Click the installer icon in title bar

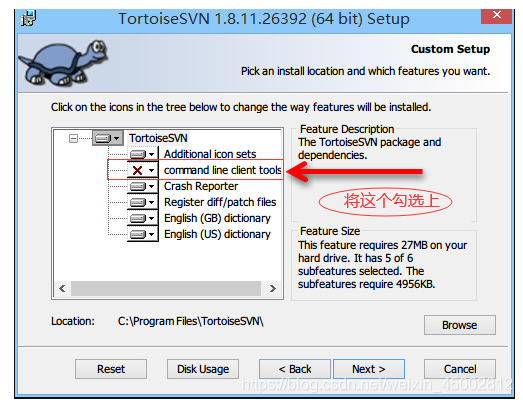tap(28, 18)
